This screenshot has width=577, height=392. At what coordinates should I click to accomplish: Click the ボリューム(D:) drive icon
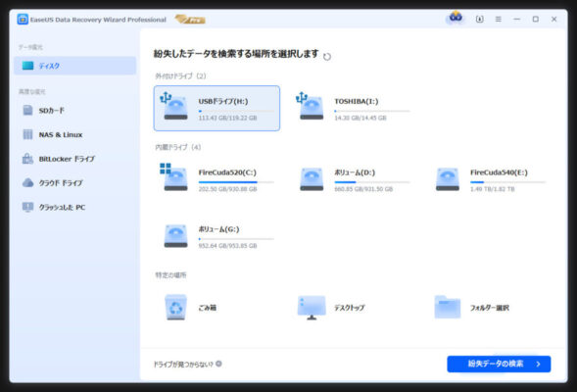tap(312, 179)
